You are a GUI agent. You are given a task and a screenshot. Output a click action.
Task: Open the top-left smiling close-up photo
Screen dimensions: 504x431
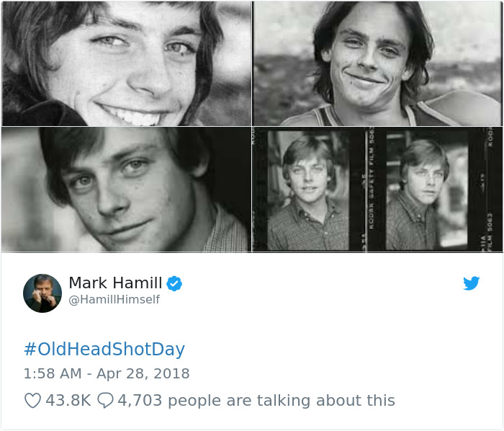(x=126, y=63)
